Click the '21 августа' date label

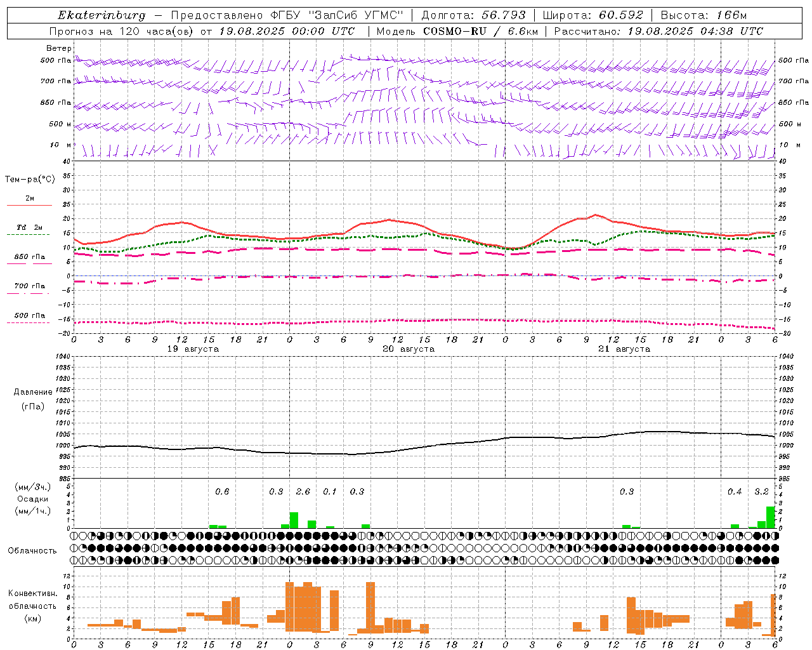click(x=624, y=349)
